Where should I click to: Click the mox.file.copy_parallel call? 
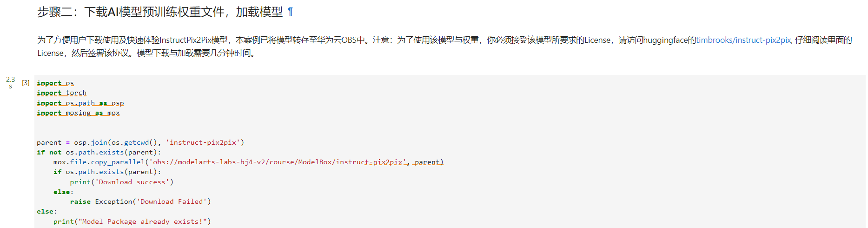point(99,162)
